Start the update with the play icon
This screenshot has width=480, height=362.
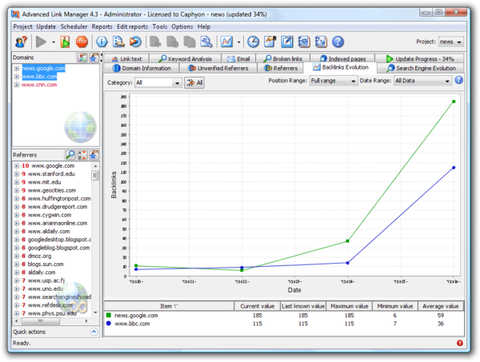tap(41, 42)
